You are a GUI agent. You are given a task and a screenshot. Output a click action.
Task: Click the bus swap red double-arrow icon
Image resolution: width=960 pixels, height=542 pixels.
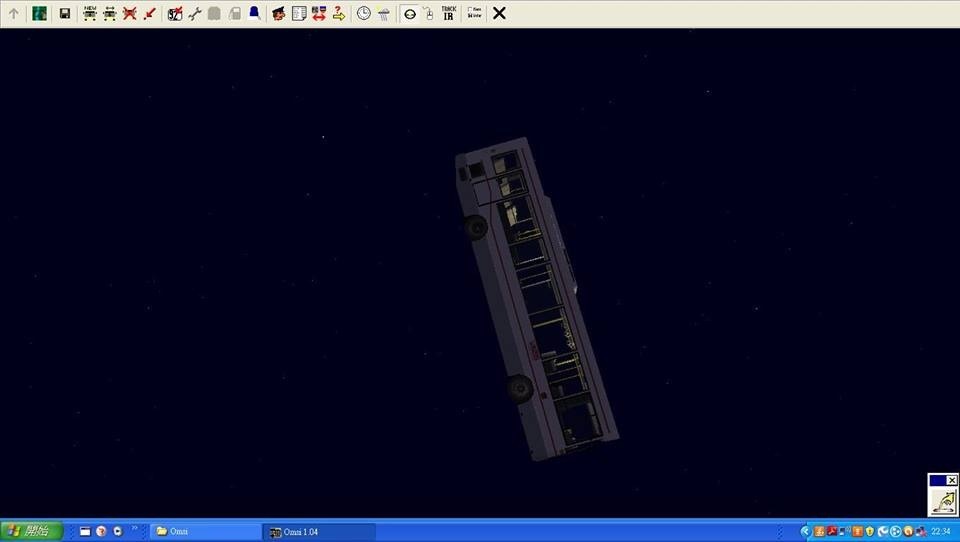[x=319, y=13]
